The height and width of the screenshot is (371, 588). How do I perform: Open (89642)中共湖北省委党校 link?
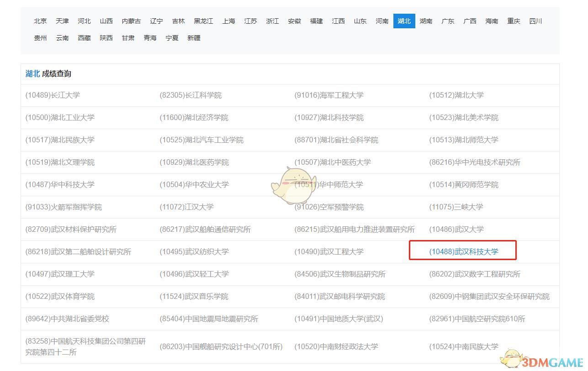click(67, 319)
